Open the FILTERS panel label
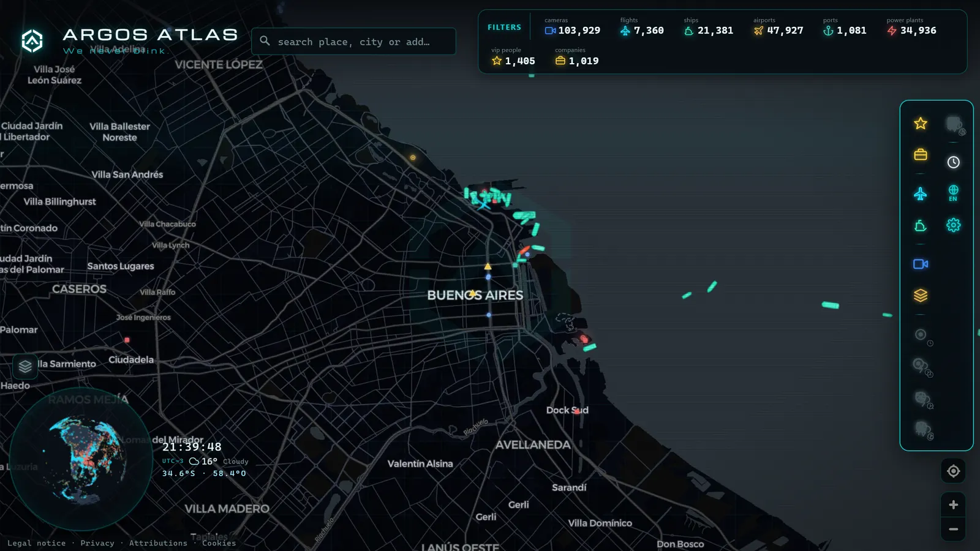Screen dimensions: 980x551 click(504, 28)
